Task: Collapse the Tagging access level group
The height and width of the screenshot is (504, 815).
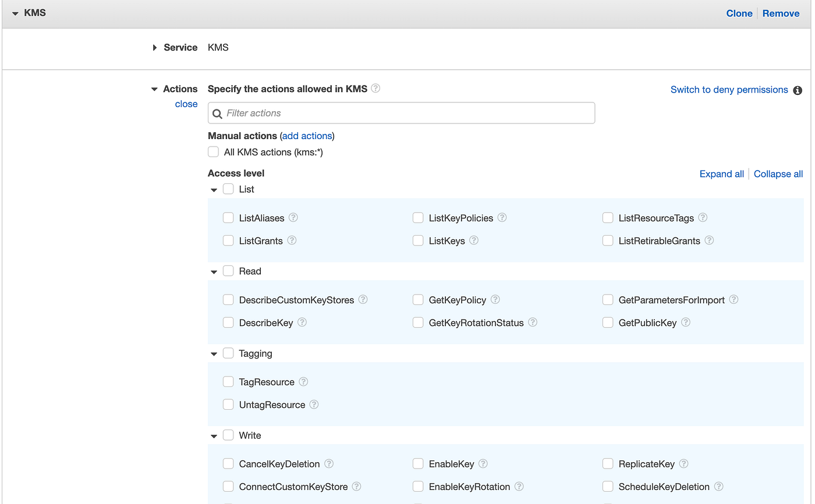Action: point(214,354)
